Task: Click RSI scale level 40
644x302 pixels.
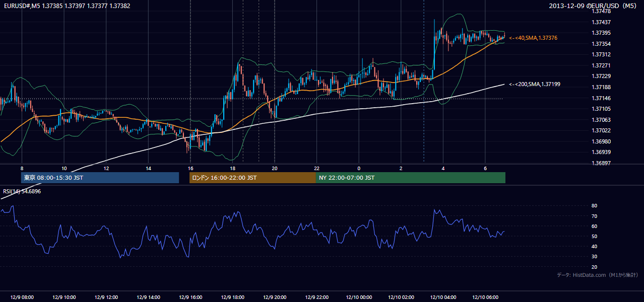Action: (595, 246)
